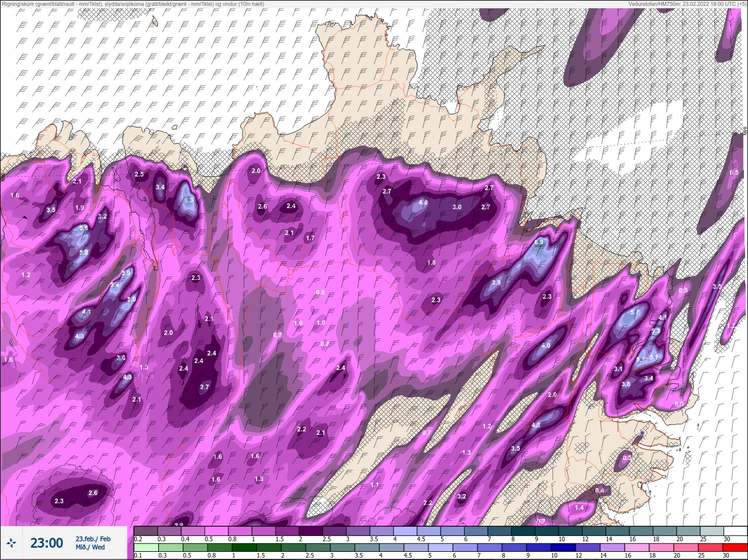The image size is (748, 560).
Task: Click the 1.8 precipitation value on map
Action: [x=431, y=263]
